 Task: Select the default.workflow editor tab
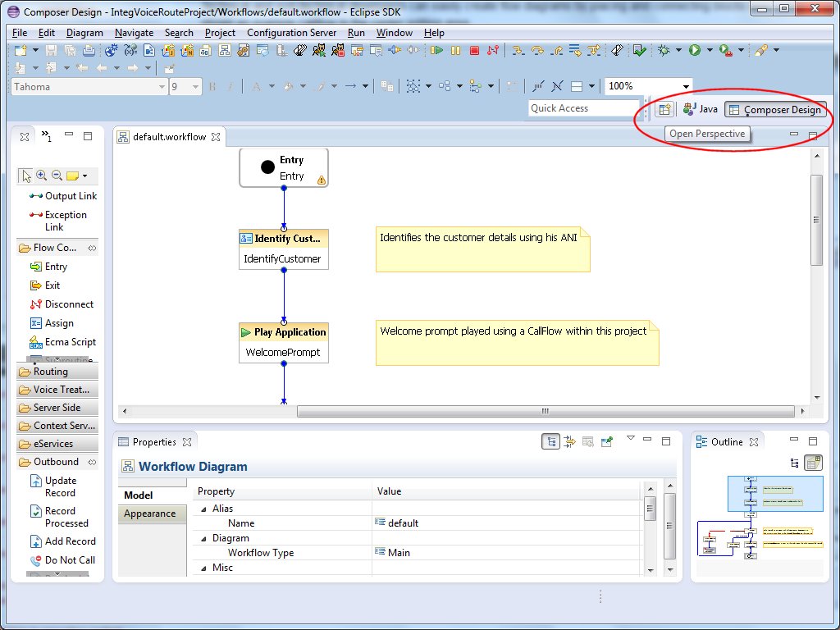169,137
